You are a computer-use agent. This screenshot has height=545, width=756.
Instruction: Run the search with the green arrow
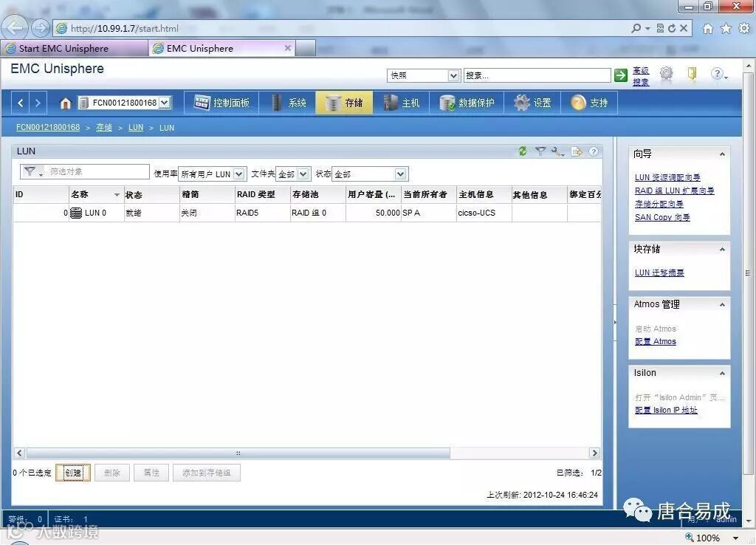click(621, 75)
